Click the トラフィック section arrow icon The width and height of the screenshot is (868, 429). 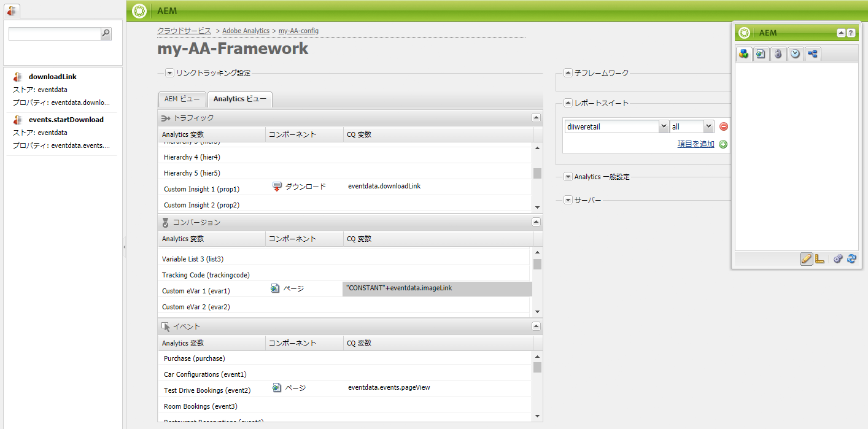166,118
